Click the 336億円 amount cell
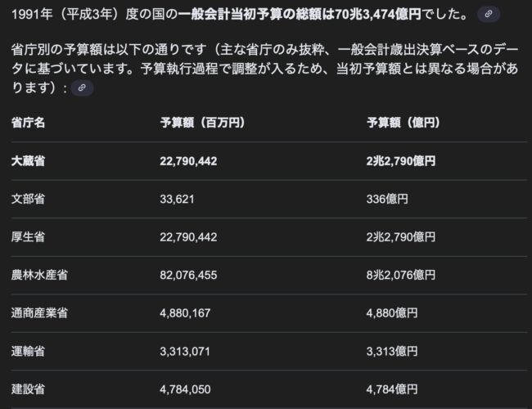The width and height of the screenshot is (532, 409). click(388, 199)
